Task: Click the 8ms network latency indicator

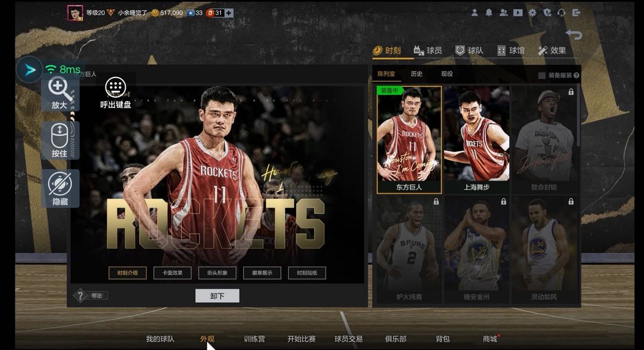Action: [63, 69]
